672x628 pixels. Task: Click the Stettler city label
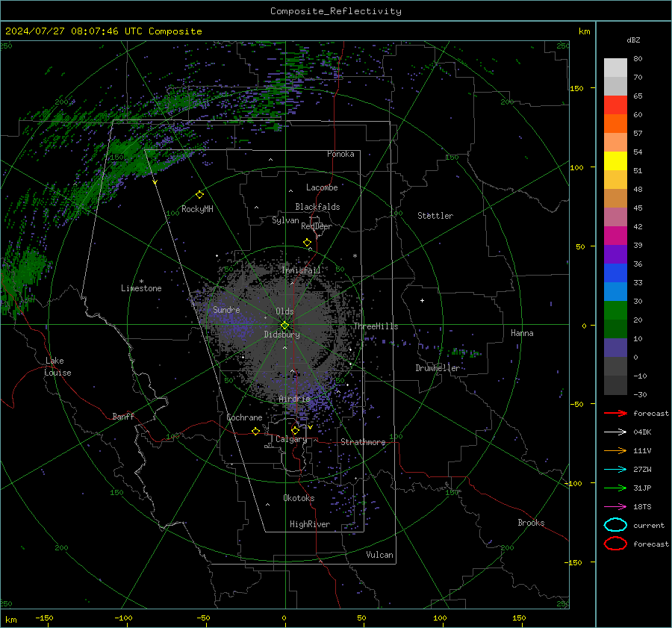click(435, 216)
